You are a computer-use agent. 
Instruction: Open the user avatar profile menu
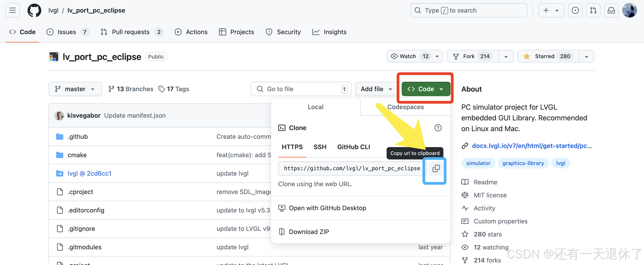629,11
